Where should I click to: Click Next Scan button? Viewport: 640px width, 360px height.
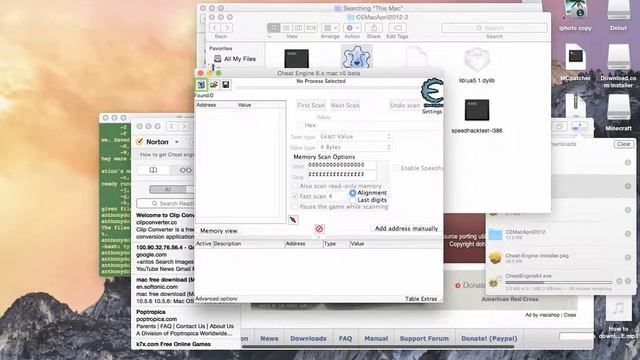coord(345,105)
